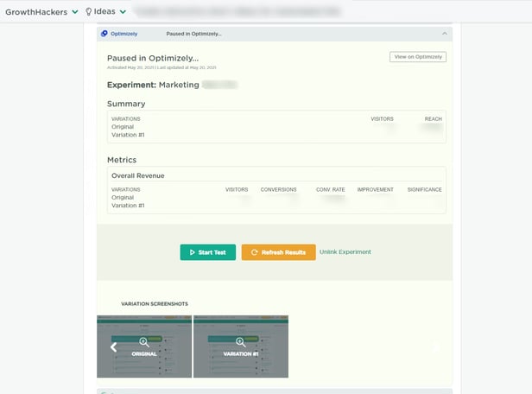Viewport: 532px width, 394px height.
Task: Click Variation #1 row in Overall Revenue table
Action: [x=276, y=206]
